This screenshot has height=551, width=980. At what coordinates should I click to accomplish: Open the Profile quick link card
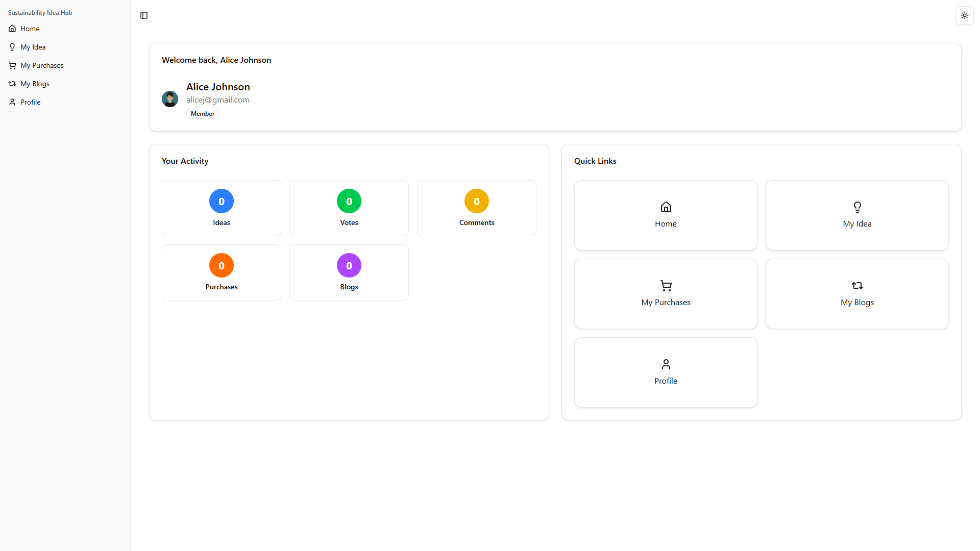666,372
